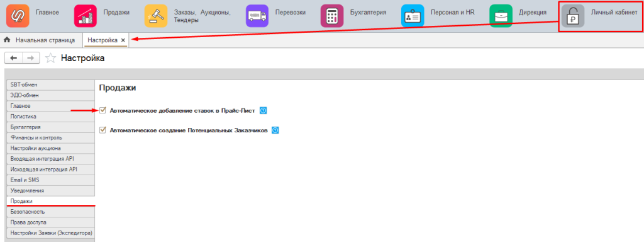This screenshot has width=644, height=242.
Task: Add Настройка to favorites with star icon
Action: pos(50,59)
